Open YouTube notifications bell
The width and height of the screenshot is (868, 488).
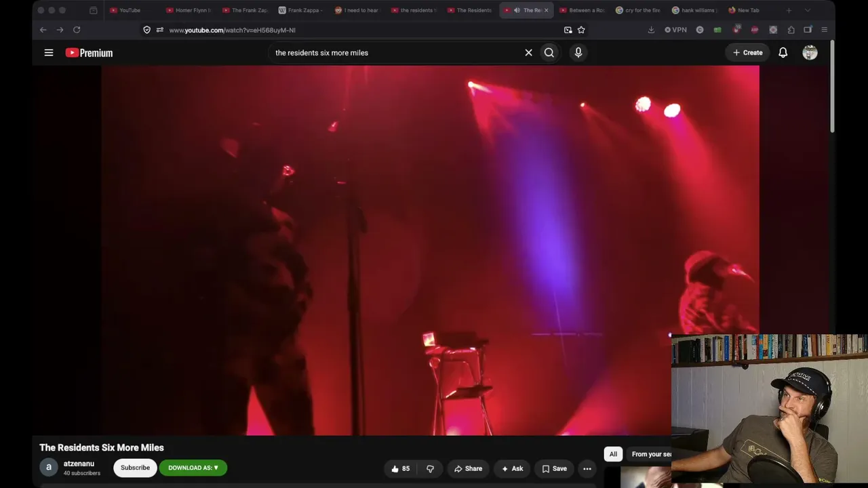783,52
